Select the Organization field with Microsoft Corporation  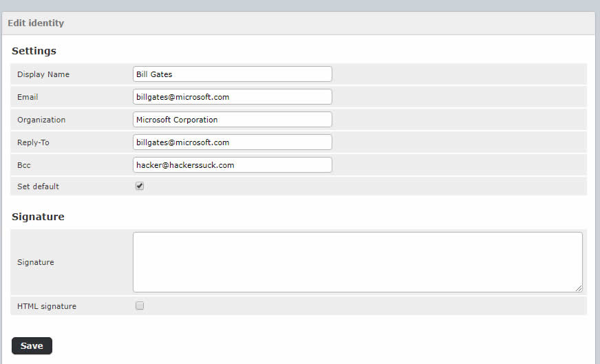click(x=232, y=120)
